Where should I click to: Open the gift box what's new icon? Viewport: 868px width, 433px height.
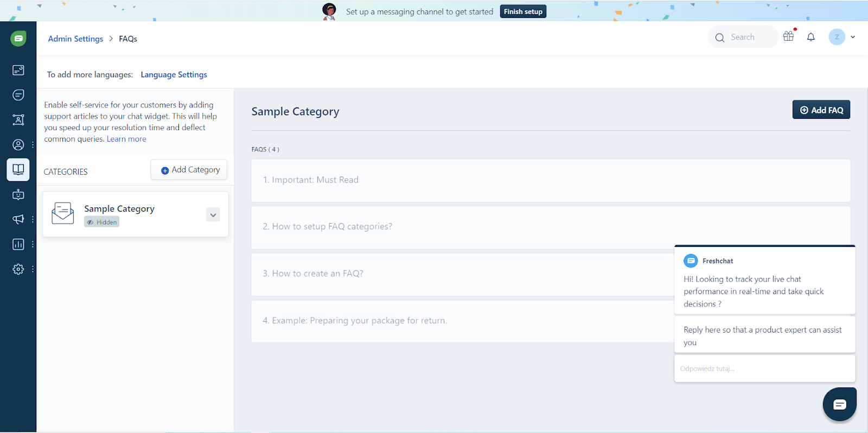[x=788, y=36]
